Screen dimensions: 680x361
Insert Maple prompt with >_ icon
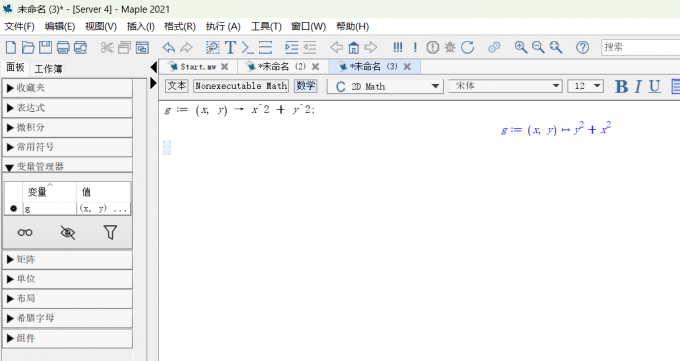(x=248, y=47)
